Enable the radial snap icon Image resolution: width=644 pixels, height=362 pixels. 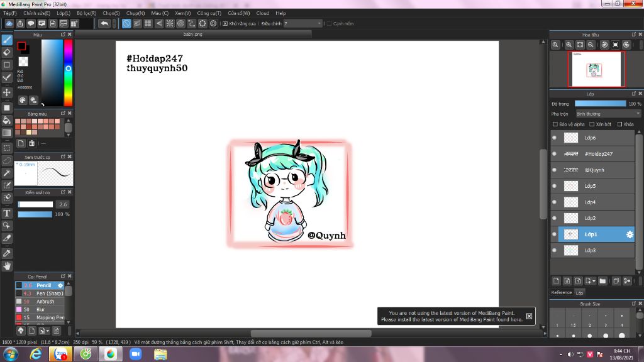click(170, 23)
